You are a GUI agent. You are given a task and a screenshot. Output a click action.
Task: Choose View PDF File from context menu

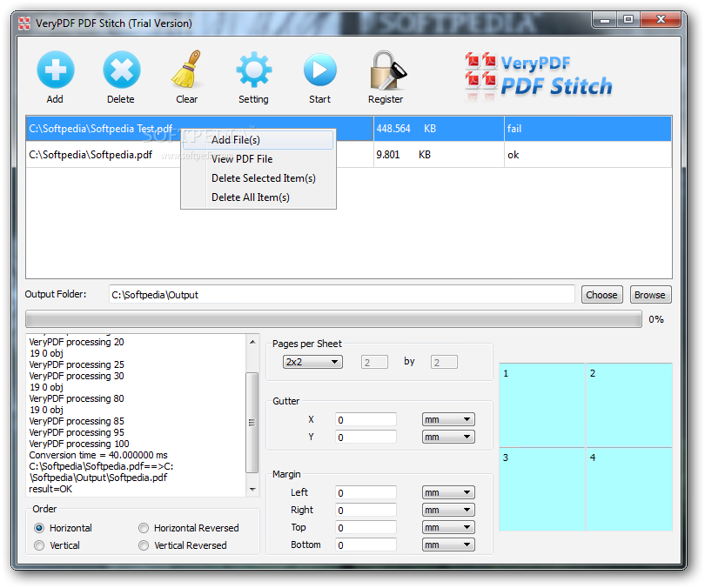tap(258, 159)
